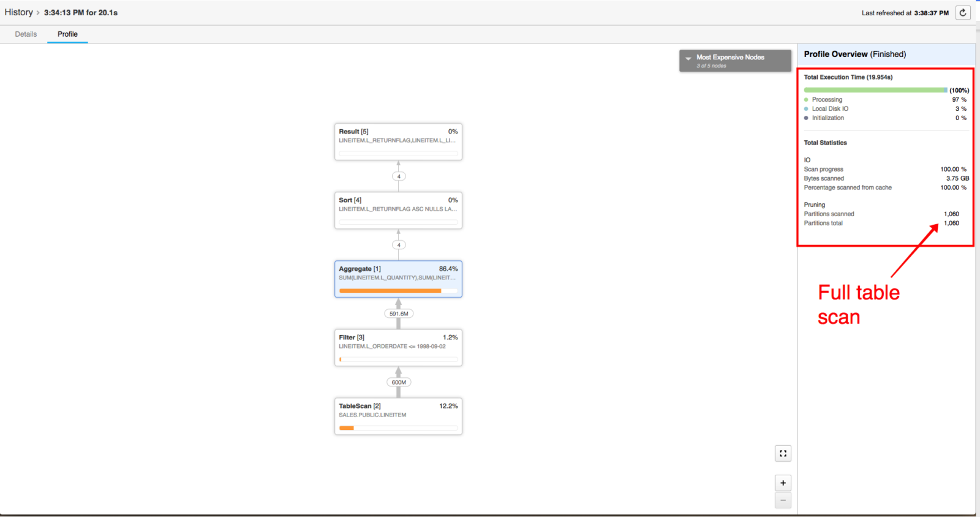980x517 pixels.
Task: Click the 600M row count edge label
Action: 399,382
